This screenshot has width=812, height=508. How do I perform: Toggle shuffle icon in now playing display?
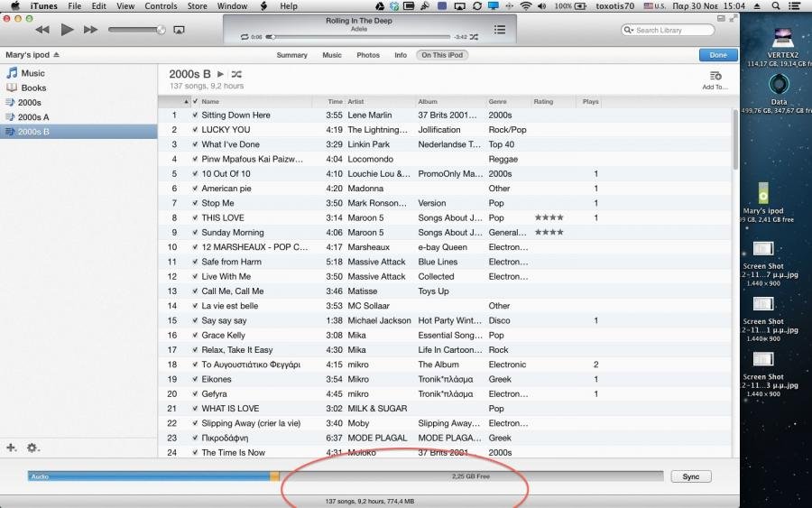point(474,37)
